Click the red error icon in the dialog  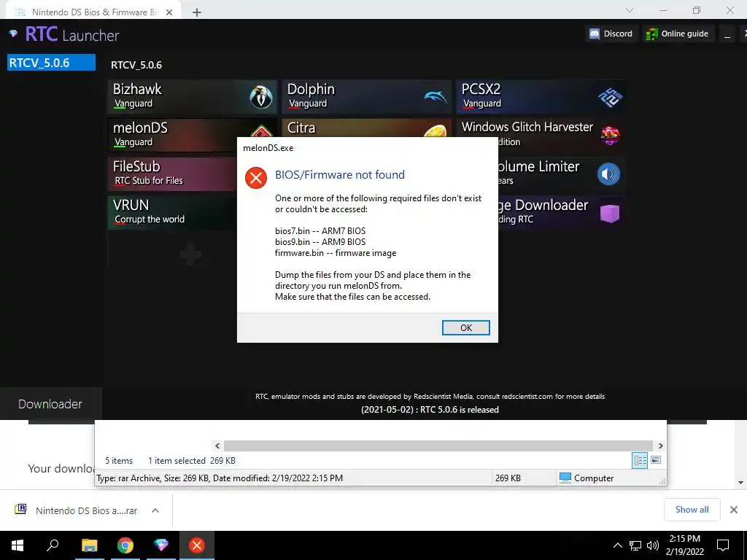pyautogui.click(x=256, y=178)
